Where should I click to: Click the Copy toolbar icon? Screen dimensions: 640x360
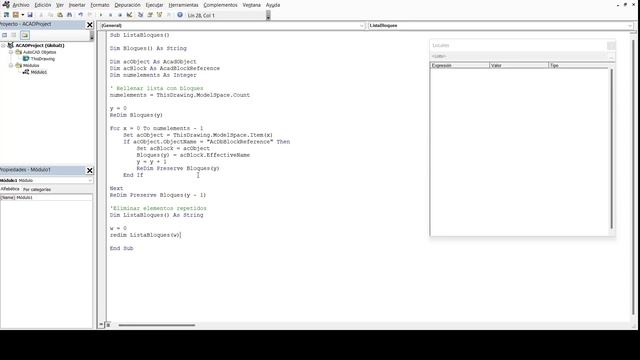coord(51,15)
